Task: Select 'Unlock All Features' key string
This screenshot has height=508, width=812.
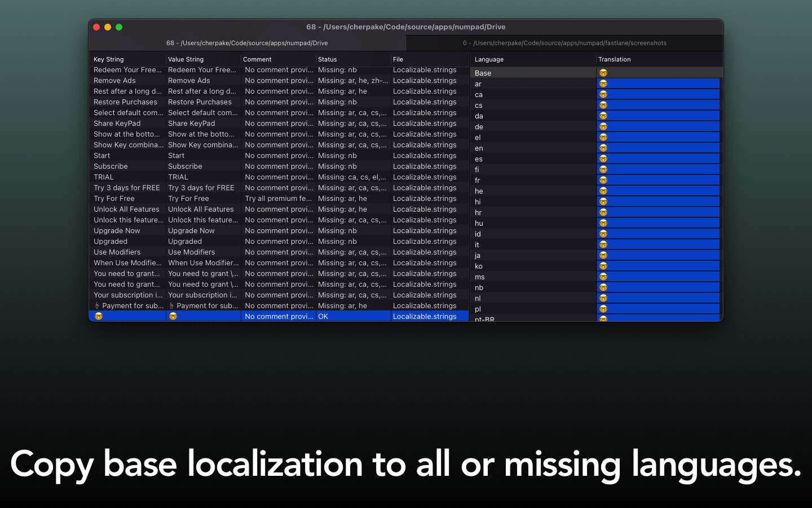Action: click(x=126, y=209)
